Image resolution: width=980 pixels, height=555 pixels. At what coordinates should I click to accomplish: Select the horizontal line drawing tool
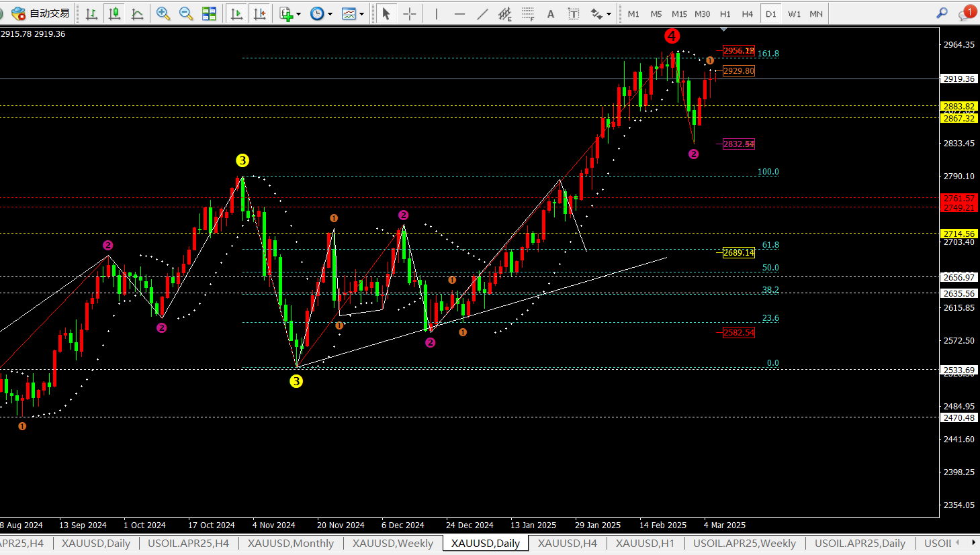(x=459, y=13)
